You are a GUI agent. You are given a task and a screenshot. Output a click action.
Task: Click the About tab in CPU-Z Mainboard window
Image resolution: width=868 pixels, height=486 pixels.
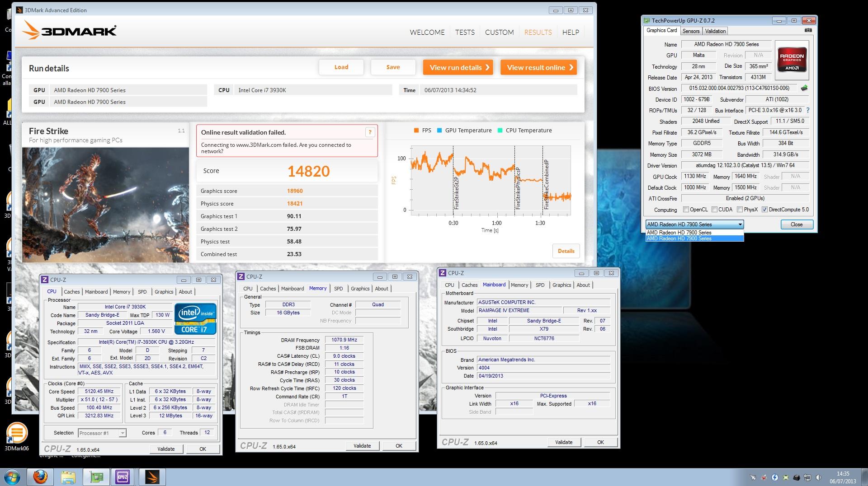[x=583, y=285]
